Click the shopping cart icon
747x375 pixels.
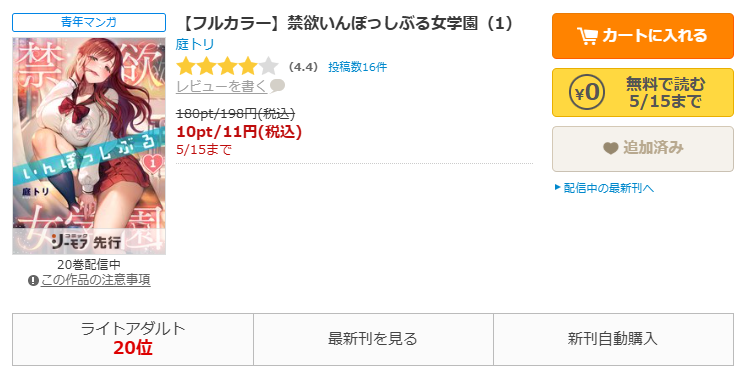[587, 36]
